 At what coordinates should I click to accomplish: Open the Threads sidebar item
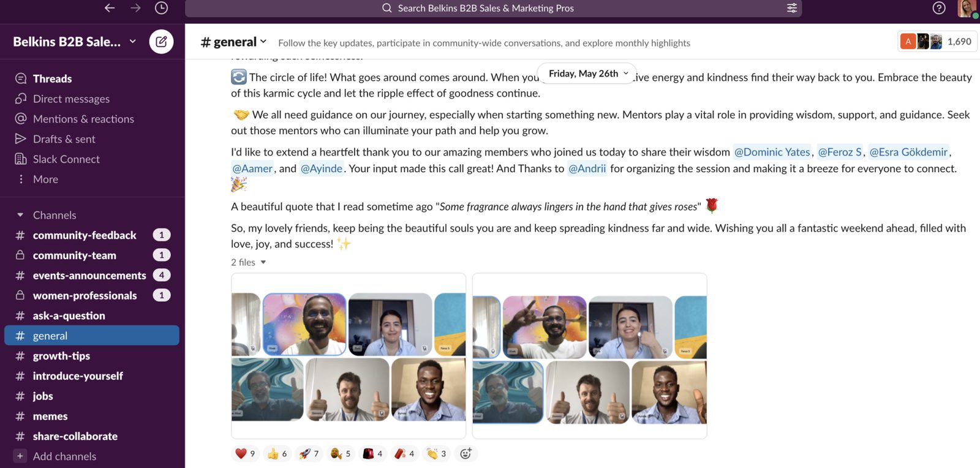point(52,78)
